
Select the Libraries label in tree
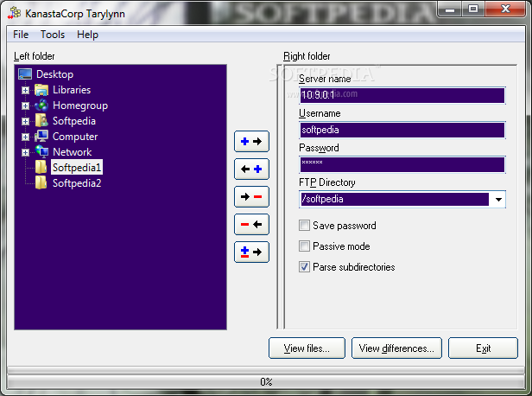point(72,90)
